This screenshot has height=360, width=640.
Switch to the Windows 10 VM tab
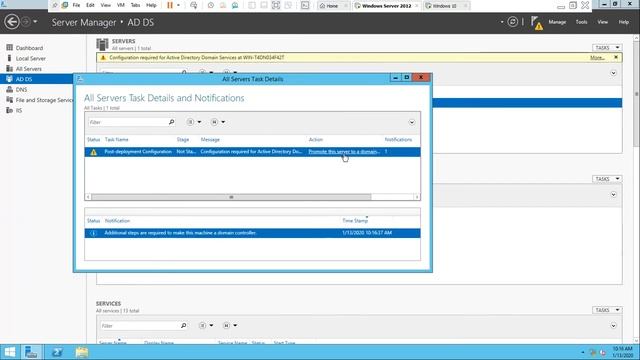445,6
